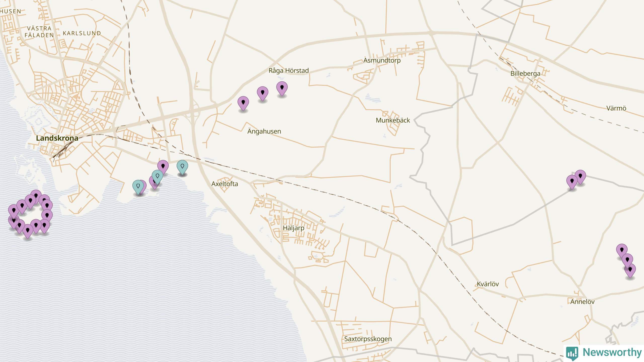644x362 pixels.
Task: Open the Newsworthy logo
Action: click(x=604, y=353)
